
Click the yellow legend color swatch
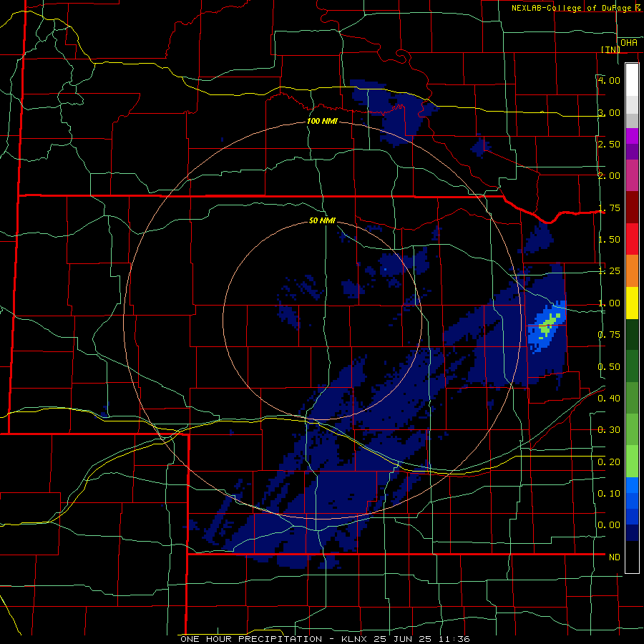pyautogui.click(x=632, y=303)
